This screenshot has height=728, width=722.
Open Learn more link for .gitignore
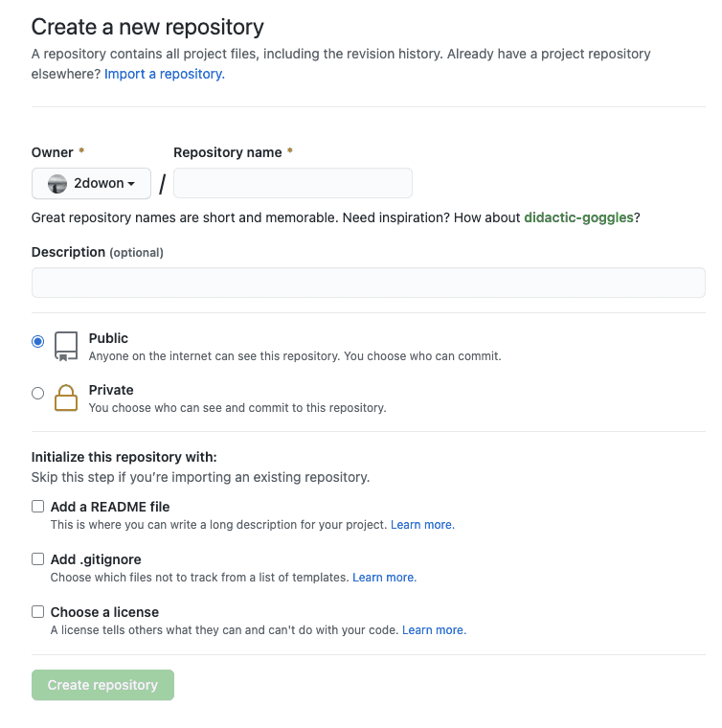point(384,578)
